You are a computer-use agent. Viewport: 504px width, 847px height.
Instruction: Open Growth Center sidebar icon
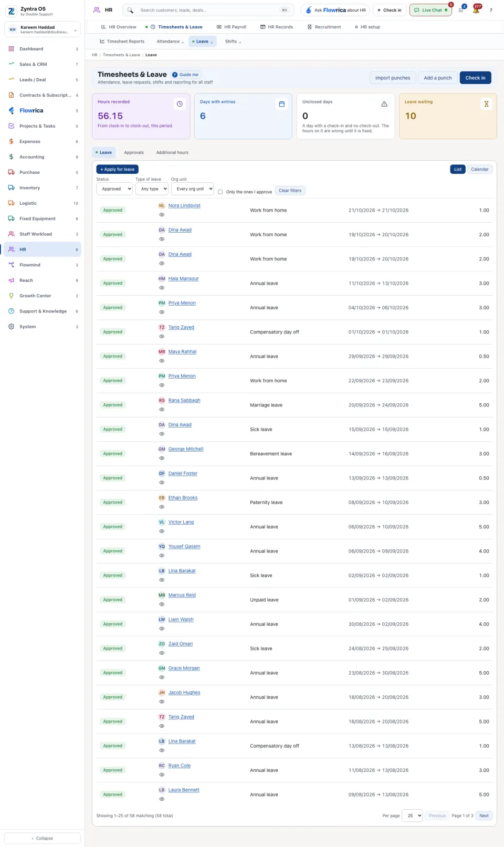tap(11, 296)
